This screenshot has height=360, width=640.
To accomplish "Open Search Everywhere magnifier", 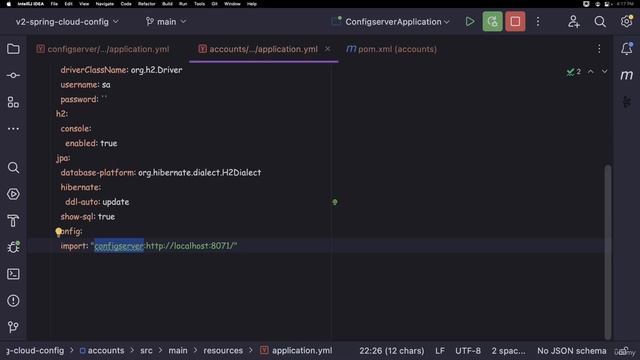I will (x=600, y=22).
